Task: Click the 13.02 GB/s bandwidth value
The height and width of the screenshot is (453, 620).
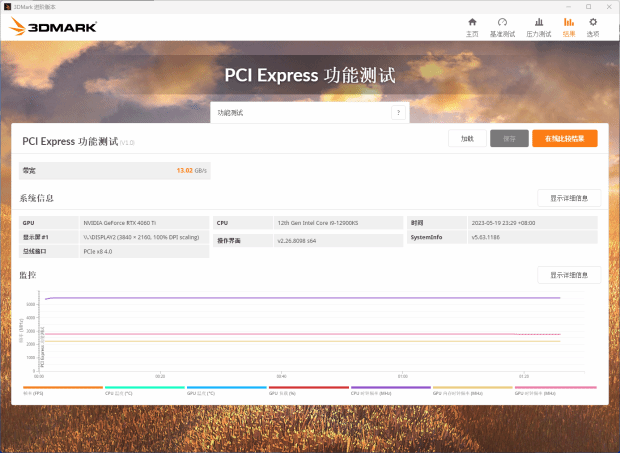Action: point(192,170)
